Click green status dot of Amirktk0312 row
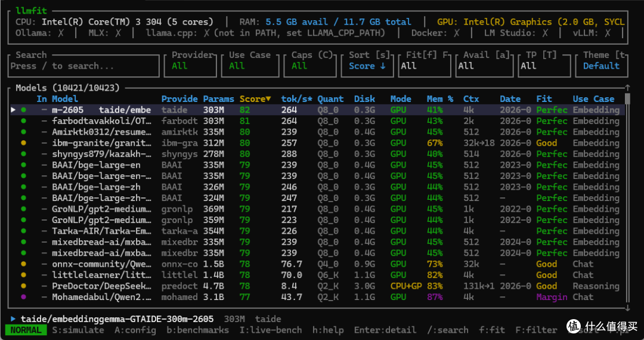 pos(23,132)
